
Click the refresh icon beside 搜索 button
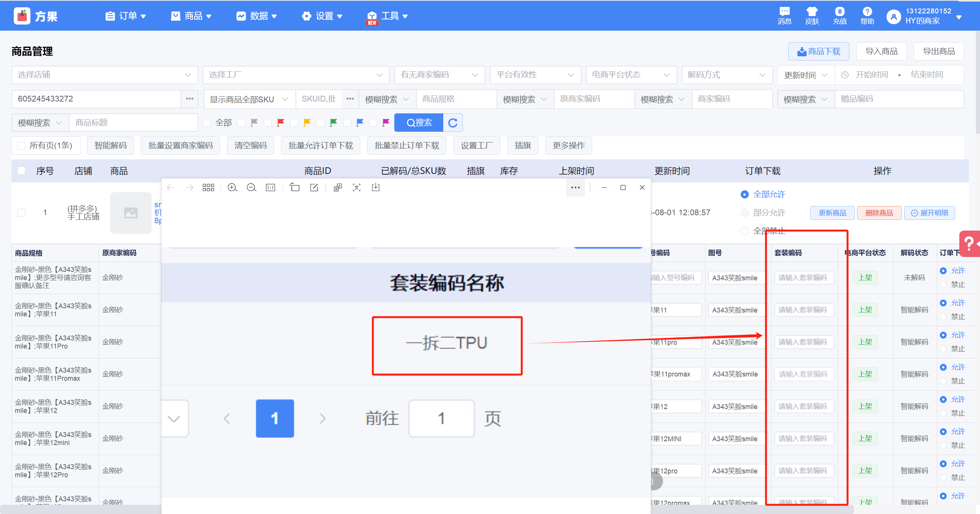coord(453,123)
